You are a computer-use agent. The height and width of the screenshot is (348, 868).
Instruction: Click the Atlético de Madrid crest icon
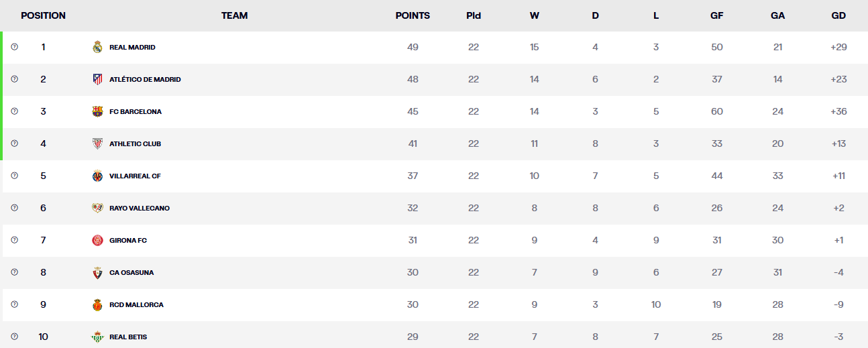[97, 80]
